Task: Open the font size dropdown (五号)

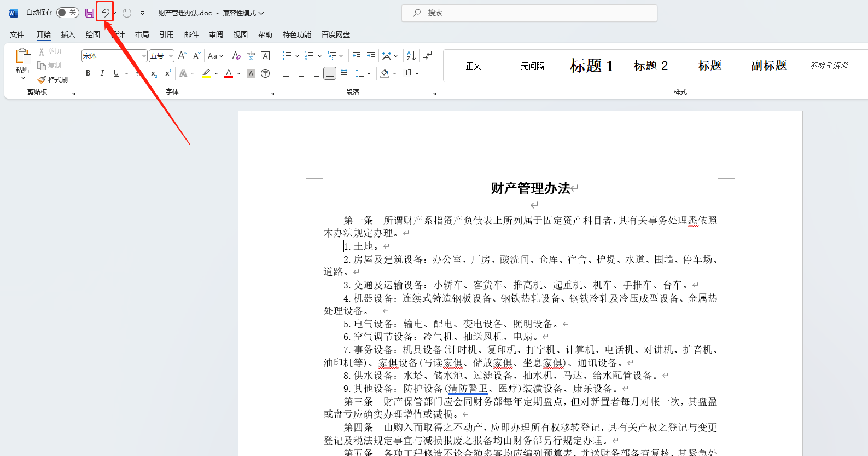Action: tap(171, 56)
